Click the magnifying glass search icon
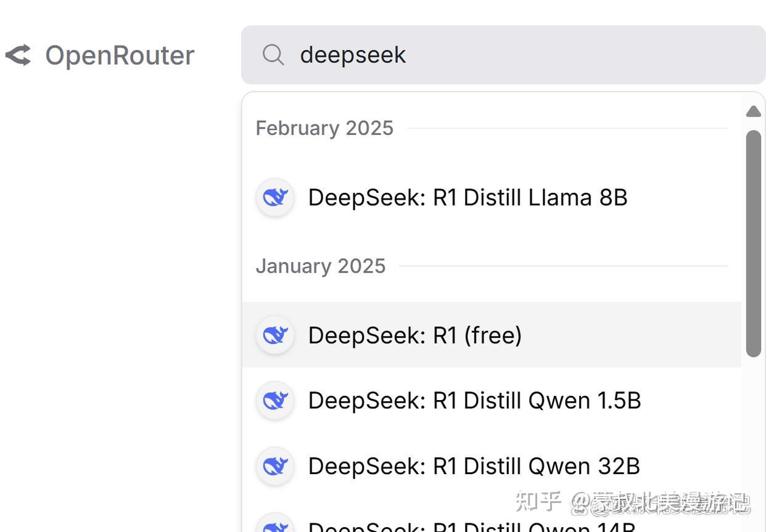This screenshot has height=532, width=766. [273, 55]
